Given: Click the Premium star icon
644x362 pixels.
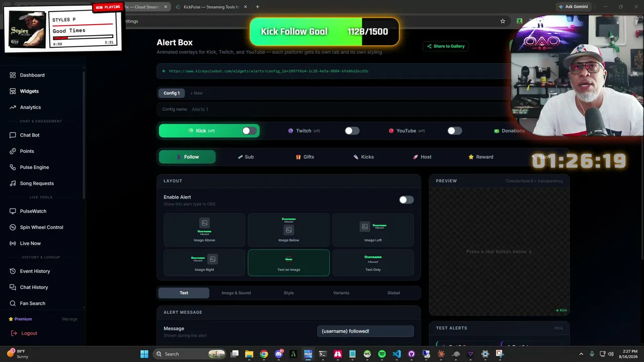Looking at the screenshot, I should click(11, 319).
